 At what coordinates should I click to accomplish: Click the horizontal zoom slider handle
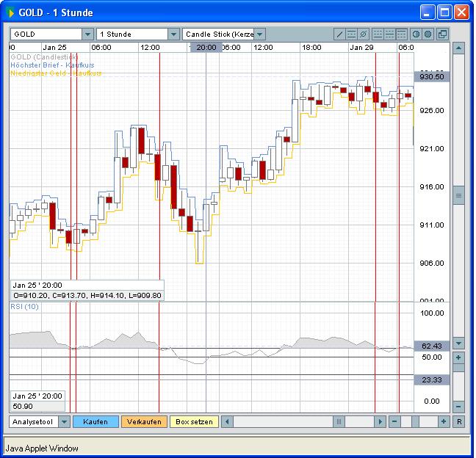415,421
